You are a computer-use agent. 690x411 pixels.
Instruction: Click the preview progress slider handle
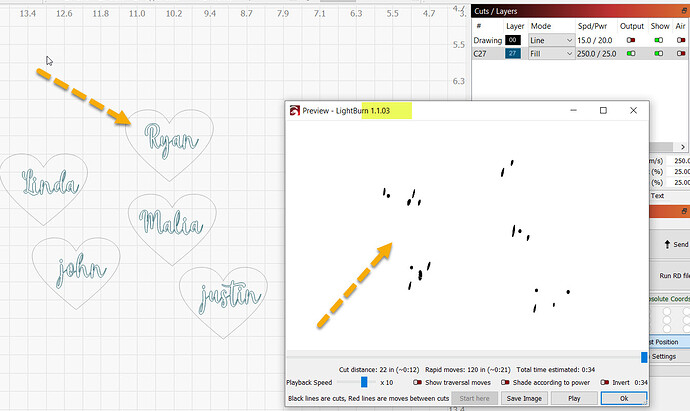(644, 357)
